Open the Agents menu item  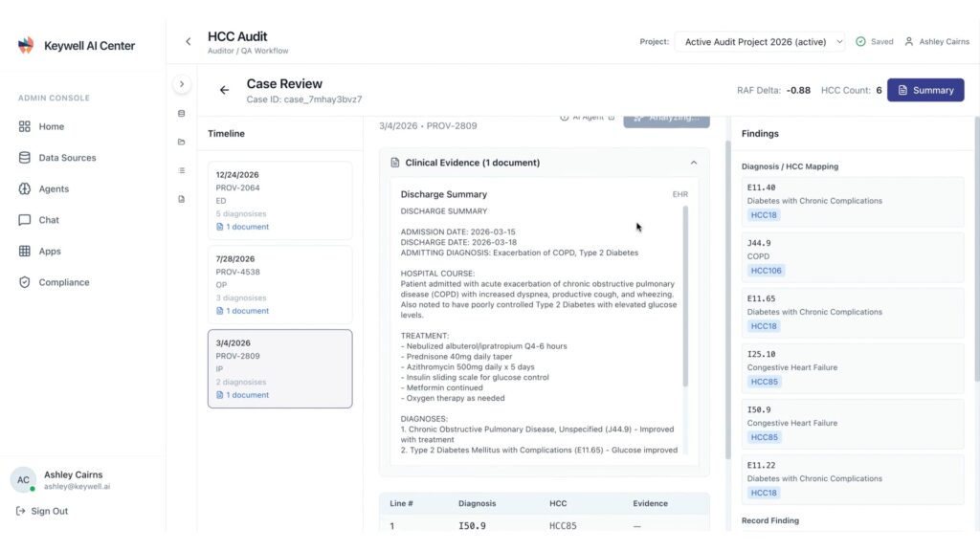[54, 189]
